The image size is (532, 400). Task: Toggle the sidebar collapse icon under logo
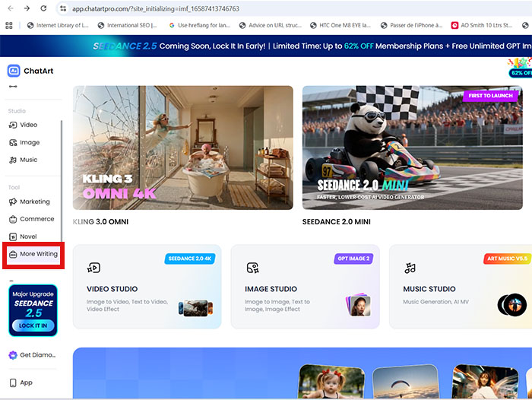pos(13,87)
